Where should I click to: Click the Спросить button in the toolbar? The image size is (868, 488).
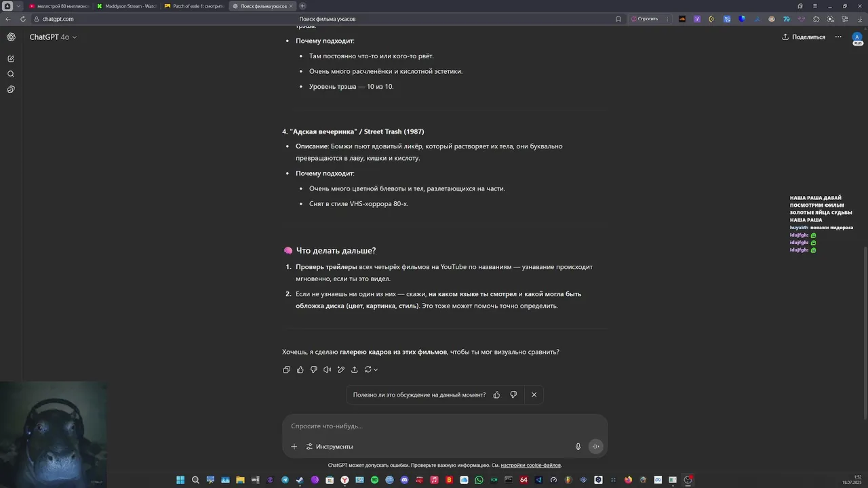click(645, 19)
